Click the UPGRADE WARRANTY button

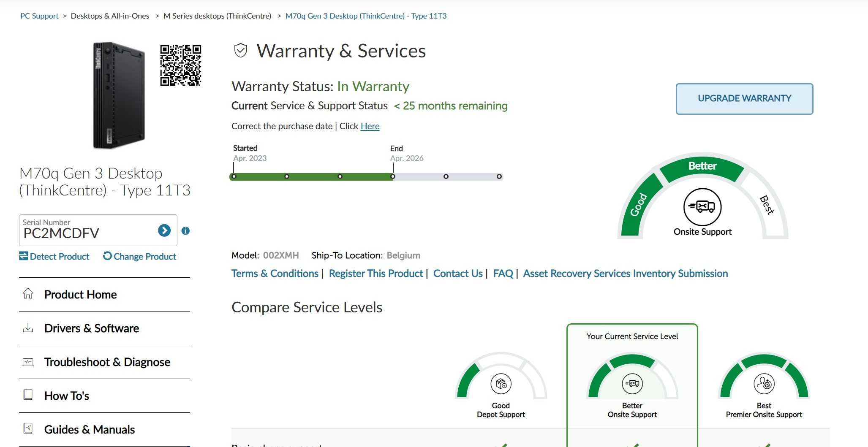pyautogui.click(x=744, y=99)
